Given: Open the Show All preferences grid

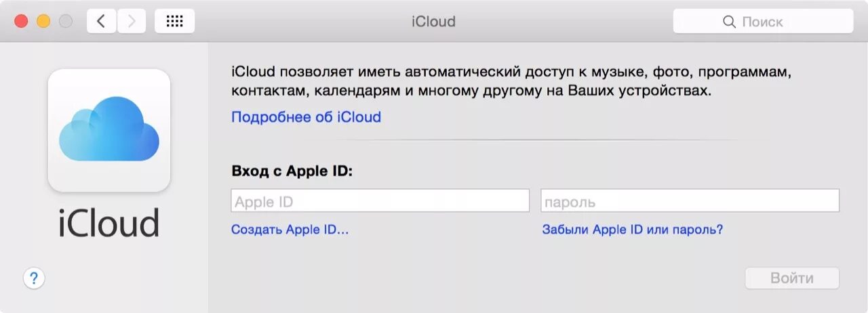Looking at the screenshot, I should [x=174, y=22].
